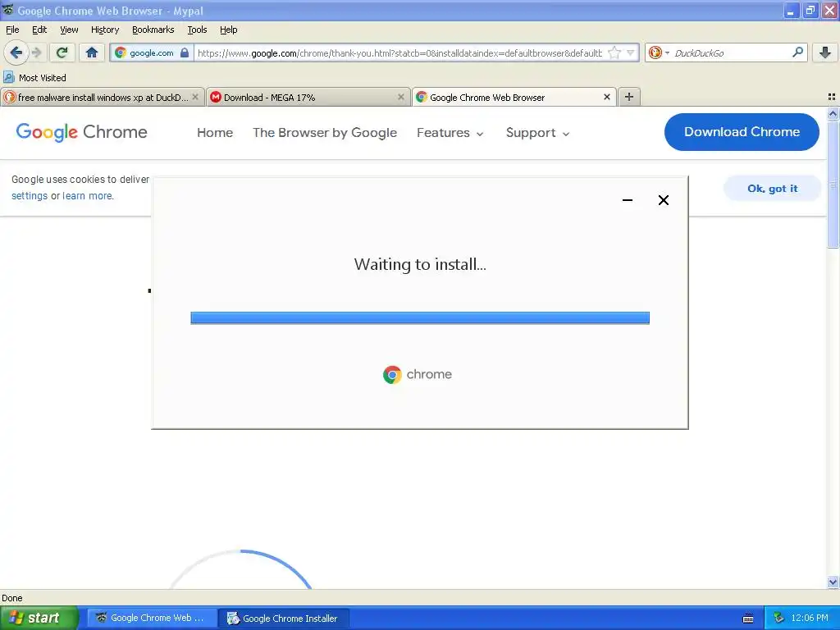Minimize the Chrome installer dialog
Image resolution: width=840 pixels, height=630 pixels.
[628, 200]
